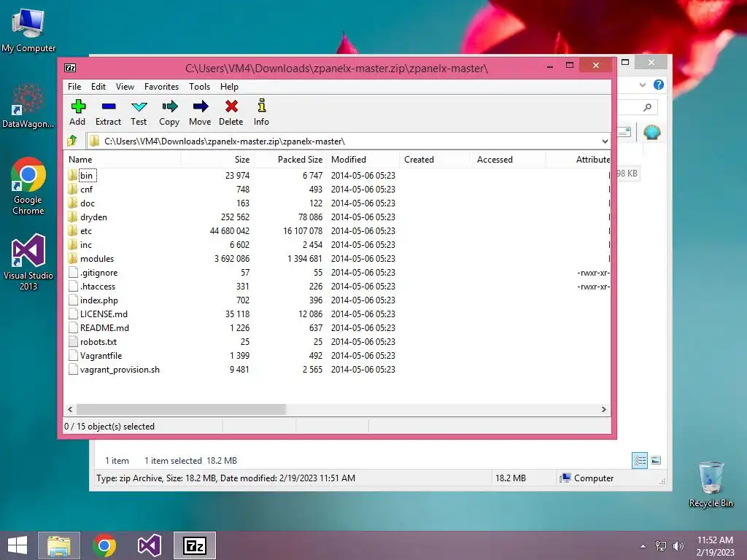Expand the address path dropdown

tap(605, 141)
